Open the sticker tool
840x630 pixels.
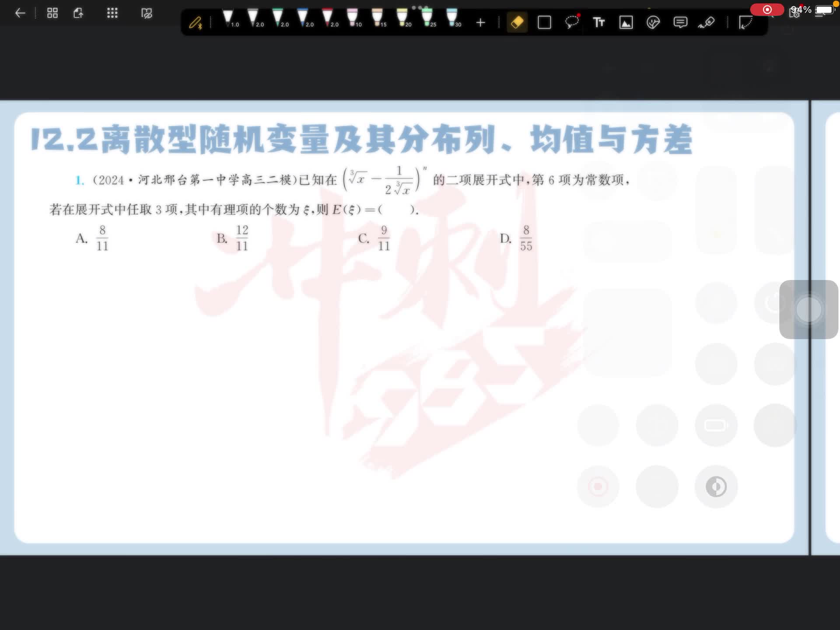tap(653, 22)
